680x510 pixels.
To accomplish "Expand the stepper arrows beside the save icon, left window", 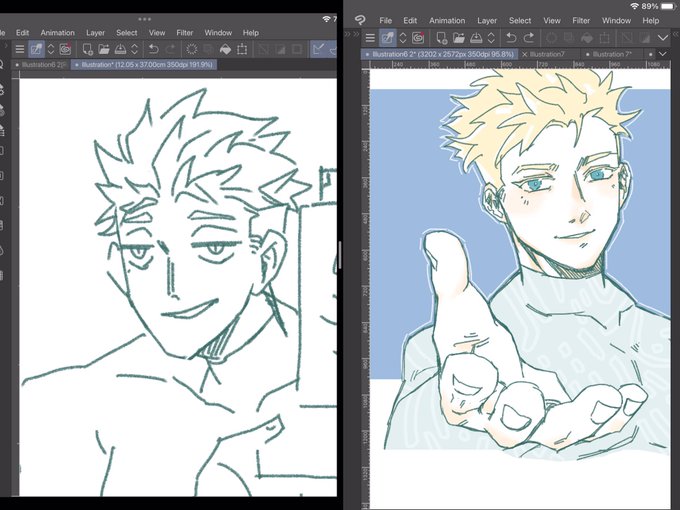I will click(134, 49).
